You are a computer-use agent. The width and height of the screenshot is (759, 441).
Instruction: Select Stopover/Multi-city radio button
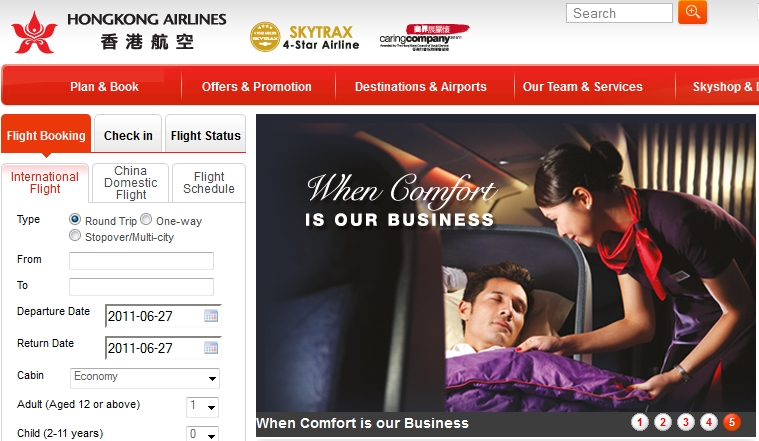pyautogui.click(x=75, y=236)
